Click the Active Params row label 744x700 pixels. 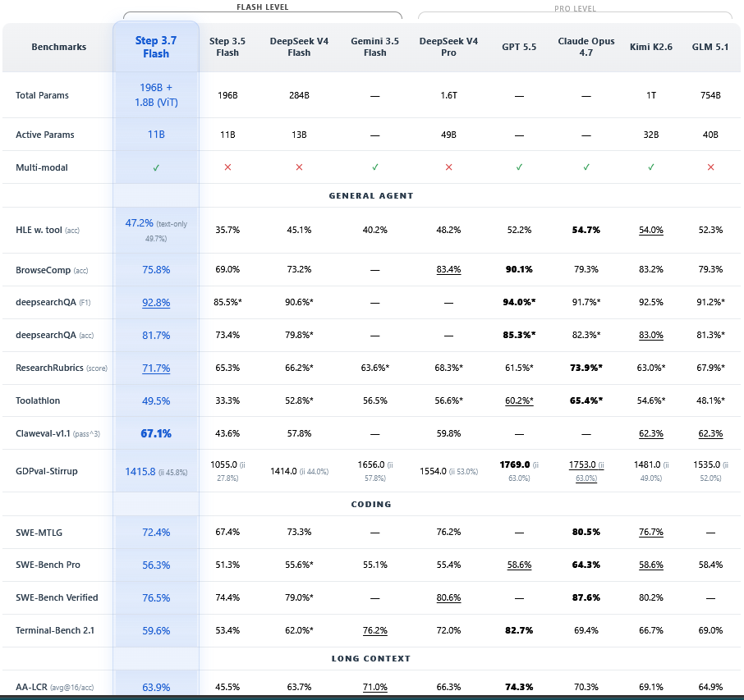pos(45,135)
